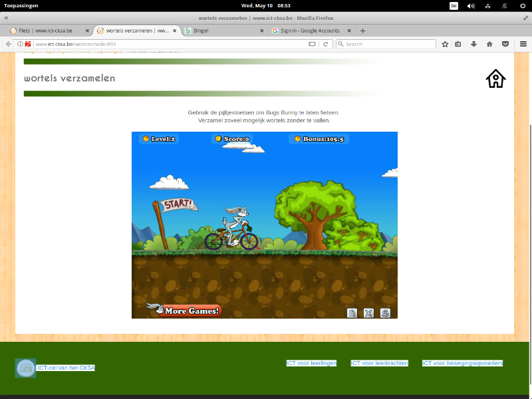Show site information icon
Image resolution: width=532 pixels, height=399 pixels.
20,44
